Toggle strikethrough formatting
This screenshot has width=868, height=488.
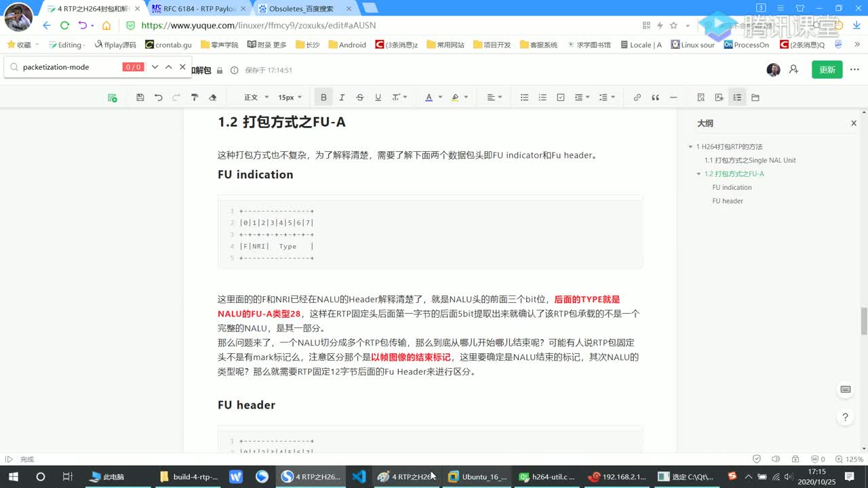click(x=360, y=98)
